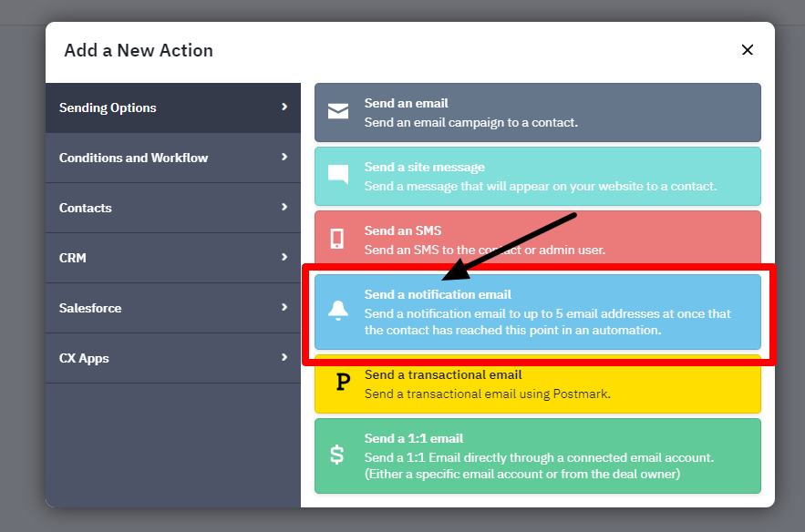Close the Add a New Action dialog
This screenshot has height=532, width=805.
(747, 50)
